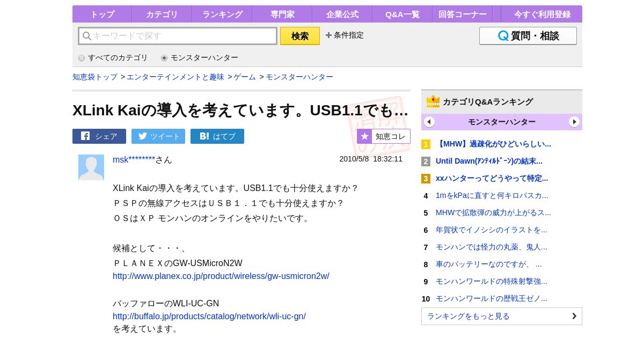The width and height of the screenshot is (644, 338).
Task: Click the 条件指定 text link
Action: tap(349, 35)
